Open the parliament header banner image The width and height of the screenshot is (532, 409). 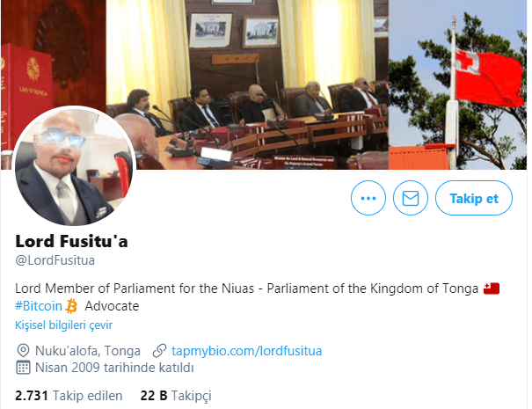247,84
